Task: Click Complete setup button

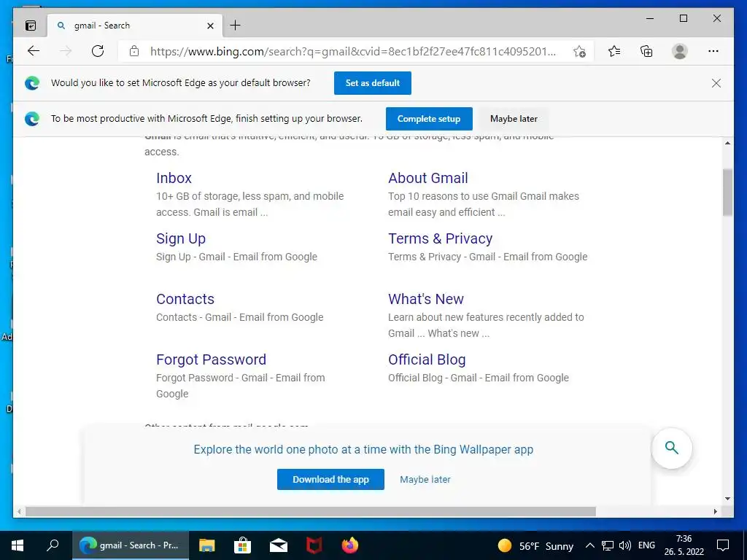Action: (429, 119)
